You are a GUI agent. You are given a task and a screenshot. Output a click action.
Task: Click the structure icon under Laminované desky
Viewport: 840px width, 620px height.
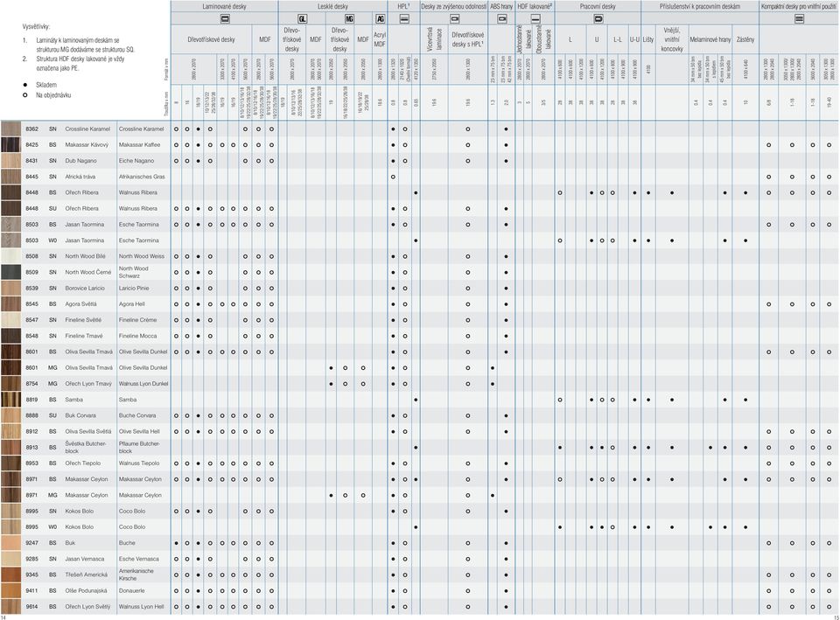click(225, 18)
